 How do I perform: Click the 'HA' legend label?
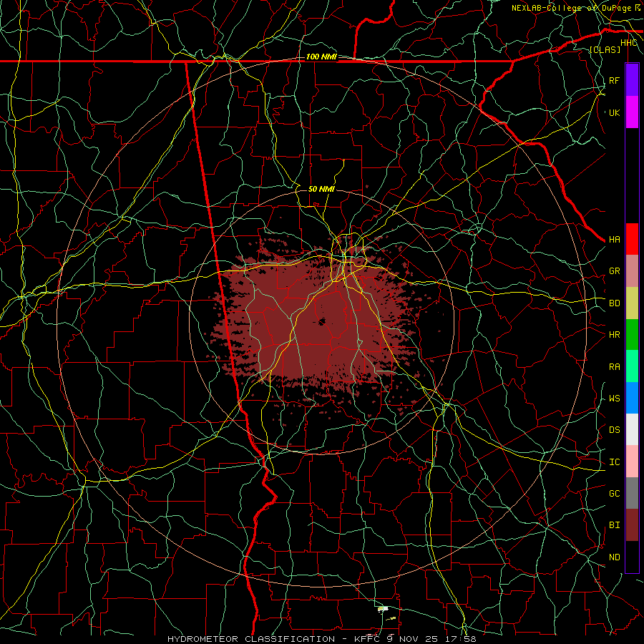pos(614,239)
